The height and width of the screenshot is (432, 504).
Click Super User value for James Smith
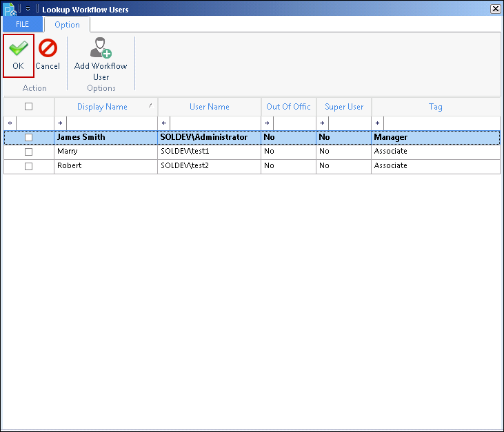(343, 138)
